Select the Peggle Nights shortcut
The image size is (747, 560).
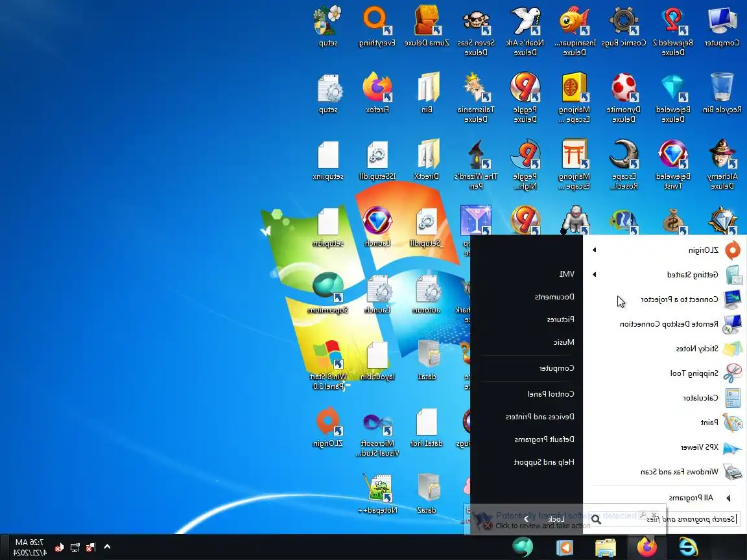coord(525,165)
